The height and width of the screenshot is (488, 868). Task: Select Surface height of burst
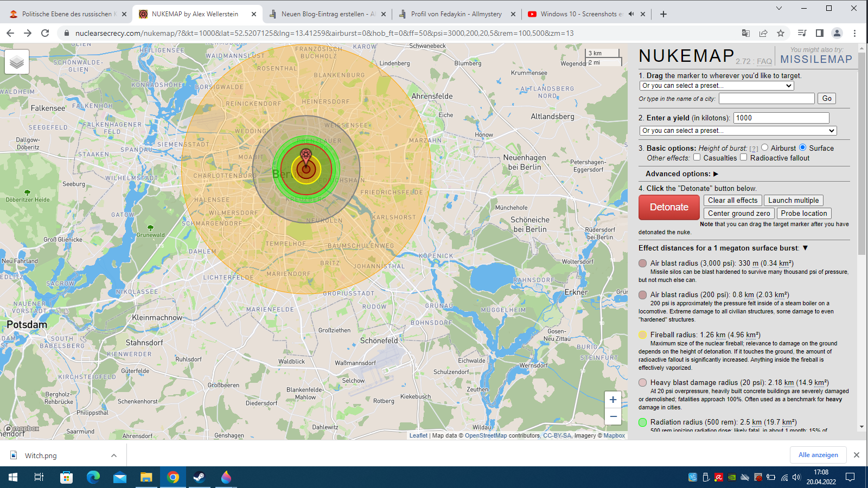coord(803,147)
